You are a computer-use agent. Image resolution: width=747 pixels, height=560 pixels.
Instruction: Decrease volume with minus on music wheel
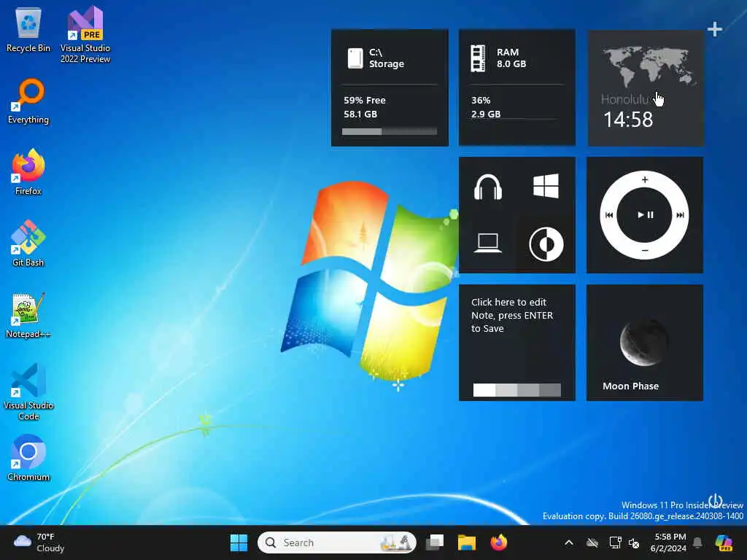coord(645,251)
